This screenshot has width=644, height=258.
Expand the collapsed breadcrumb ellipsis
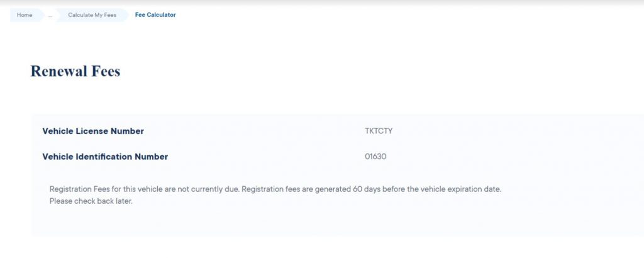[50, 16]
